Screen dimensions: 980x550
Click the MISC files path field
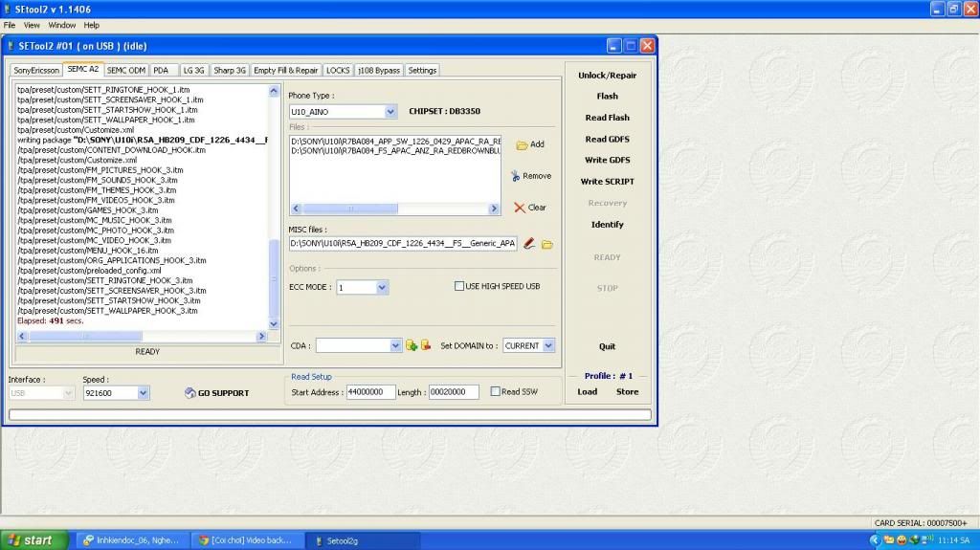403,243
